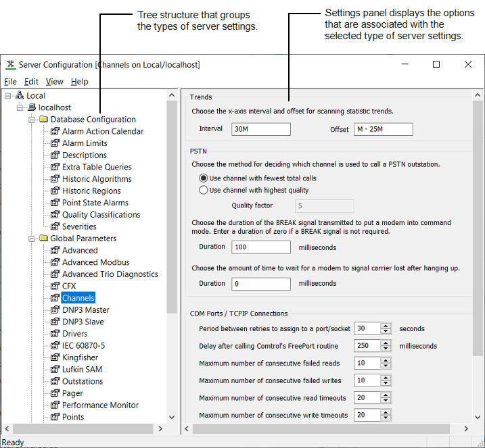Screen dimensions: 485x448
Task: Open the Help menu
Action: (x=79, y=82)
